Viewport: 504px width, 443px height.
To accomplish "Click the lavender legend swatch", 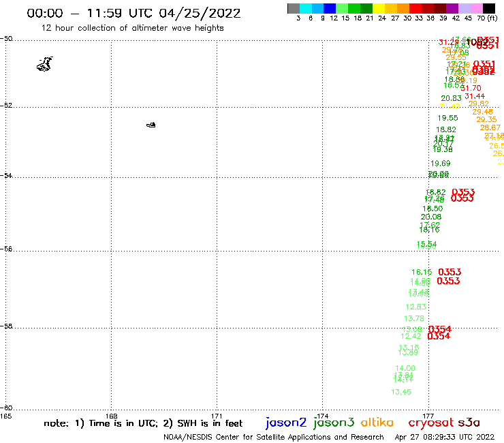I will [x=464, y=8].
